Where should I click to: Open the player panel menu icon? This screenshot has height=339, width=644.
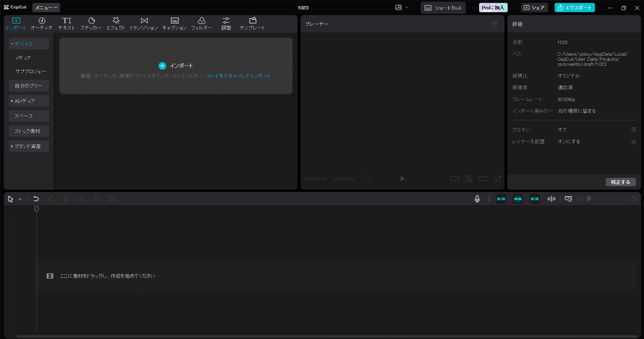[495, 24]
